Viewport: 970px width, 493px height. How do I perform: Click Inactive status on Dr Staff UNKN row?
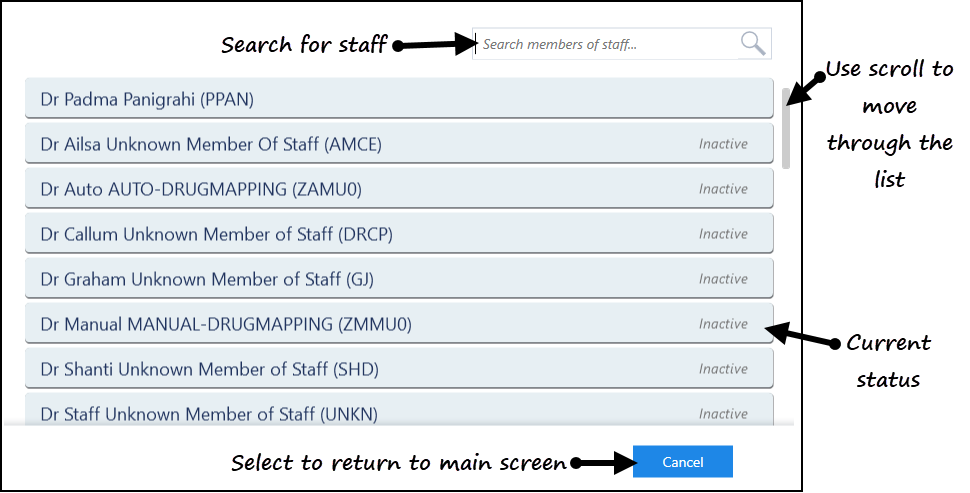coord(723,414)
